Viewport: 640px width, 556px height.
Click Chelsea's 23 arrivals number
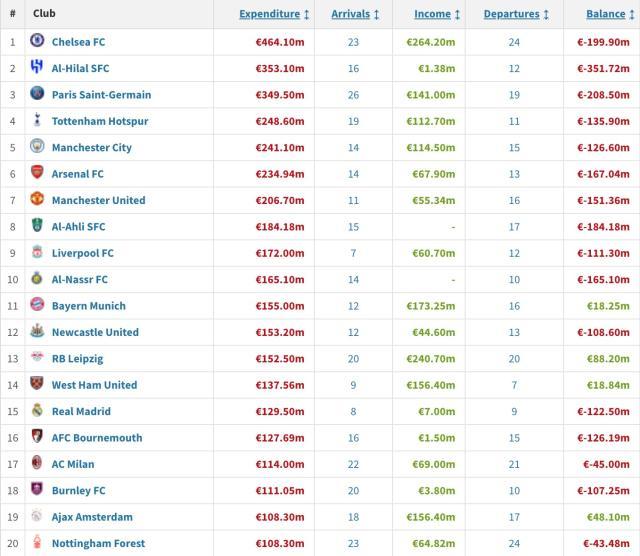tap(354, 42)
